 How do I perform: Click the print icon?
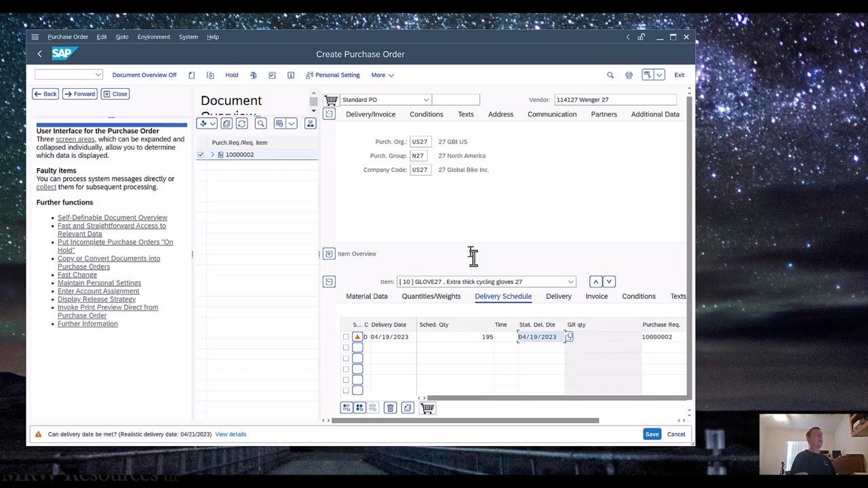629,75
